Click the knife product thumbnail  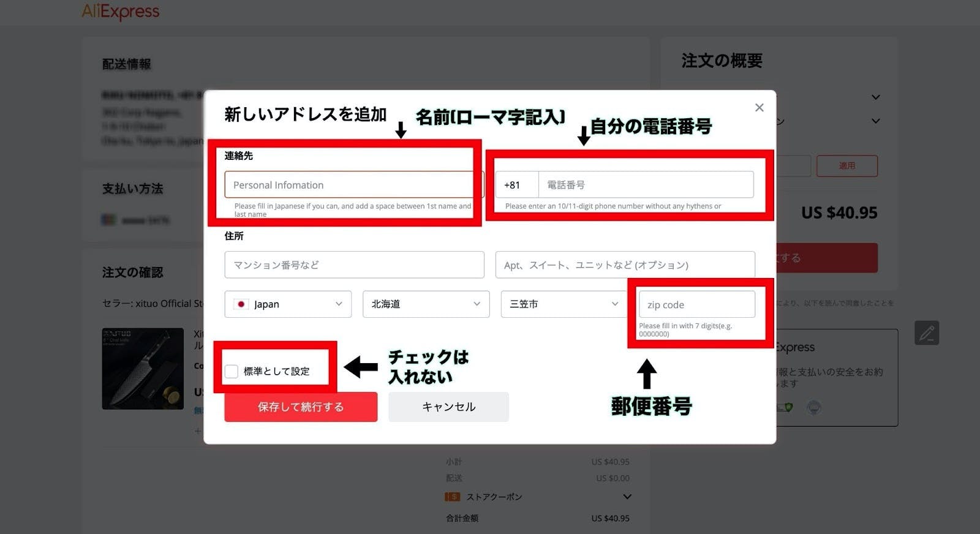pyautogui.click(x=143, y=369)
